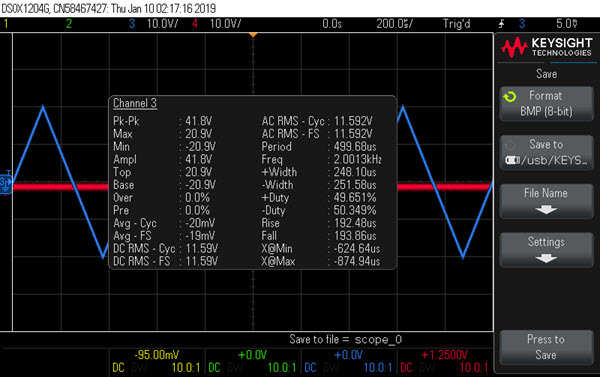
Task: Expand the Settings softkey arrow
Action: tap(546, 259)
